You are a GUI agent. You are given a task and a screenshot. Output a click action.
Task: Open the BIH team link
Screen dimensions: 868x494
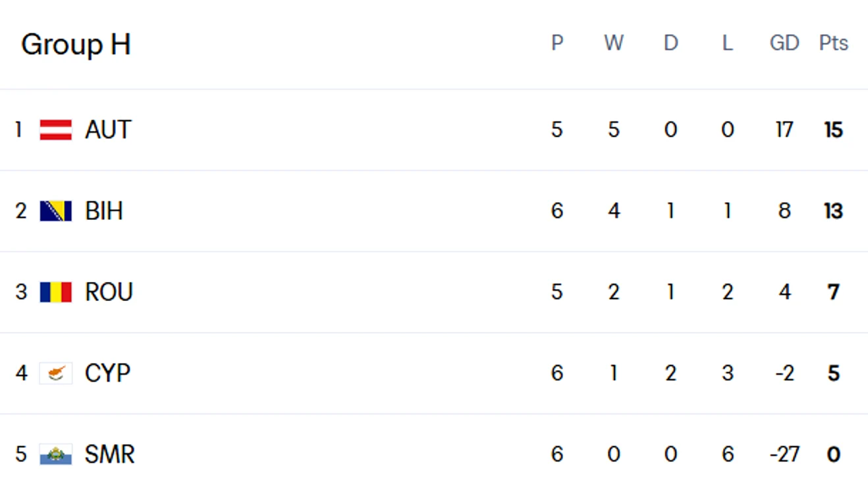click(x=104, y=211)
